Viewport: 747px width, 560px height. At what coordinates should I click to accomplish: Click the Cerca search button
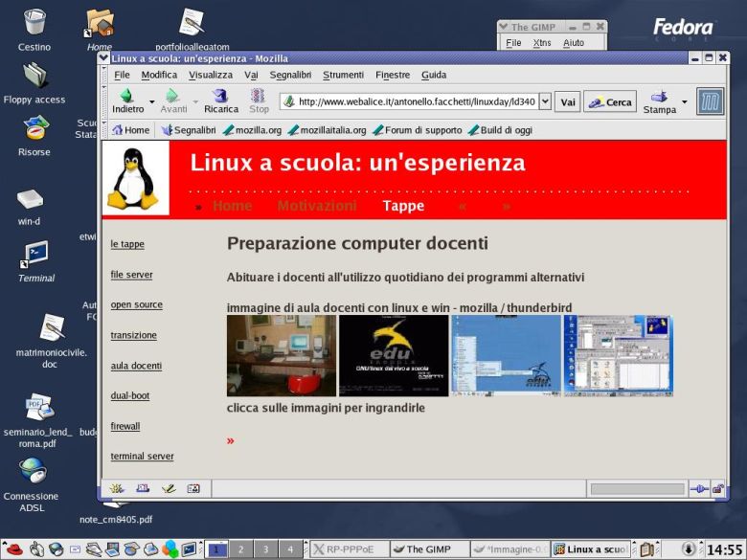point(610,101)
